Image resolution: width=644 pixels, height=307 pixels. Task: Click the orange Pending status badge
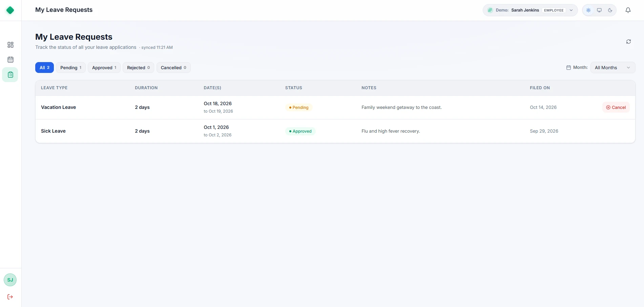coord(299,108)
